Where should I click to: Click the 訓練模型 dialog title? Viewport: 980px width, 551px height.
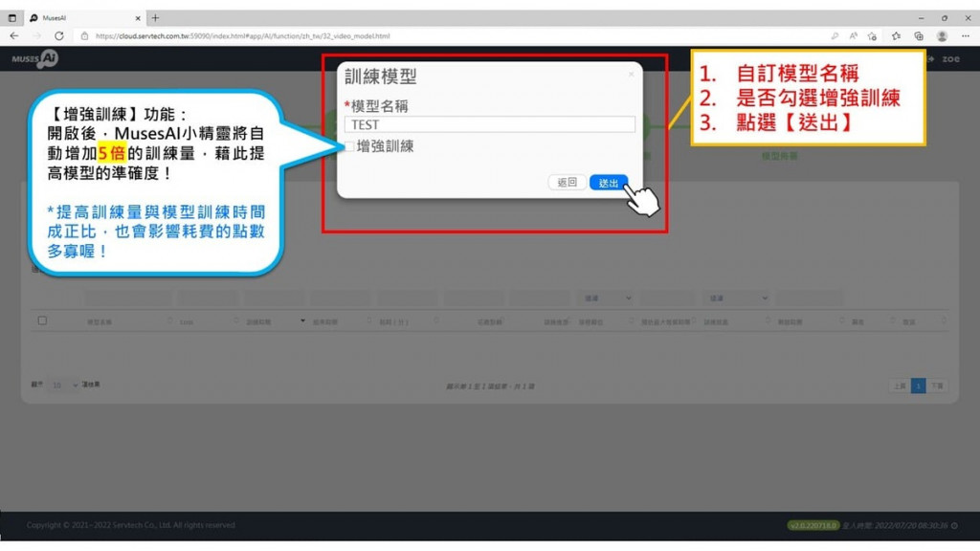(381, 77)
